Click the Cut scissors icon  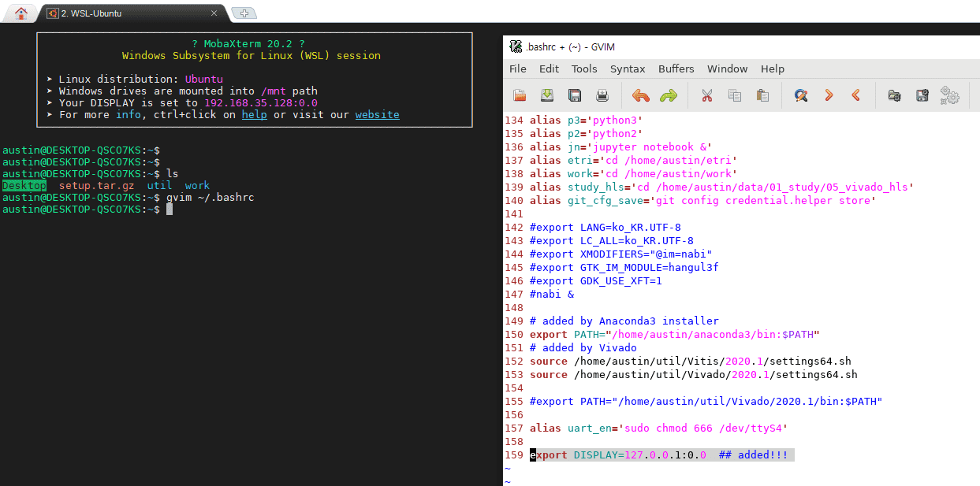[706, 95]
